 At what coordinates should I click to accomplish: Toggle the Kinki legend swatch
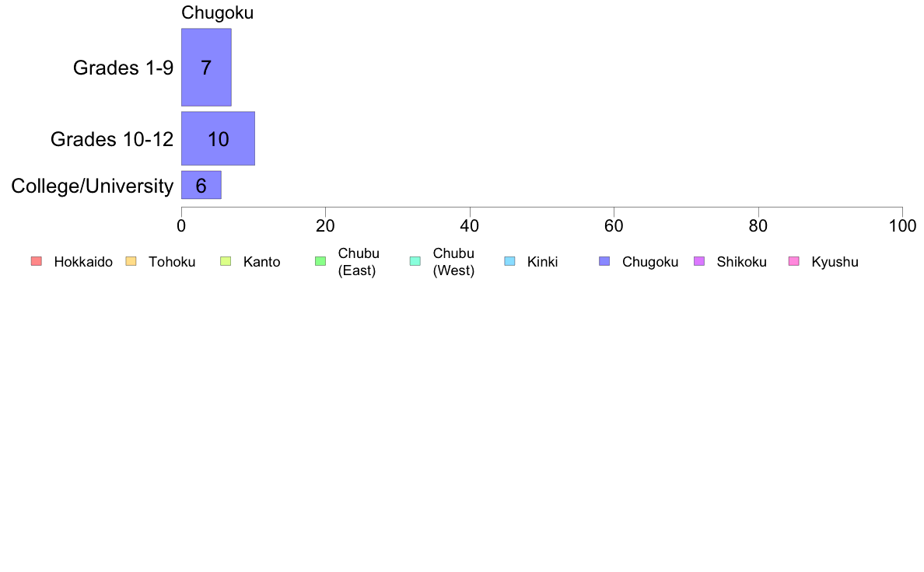point(509,262)
